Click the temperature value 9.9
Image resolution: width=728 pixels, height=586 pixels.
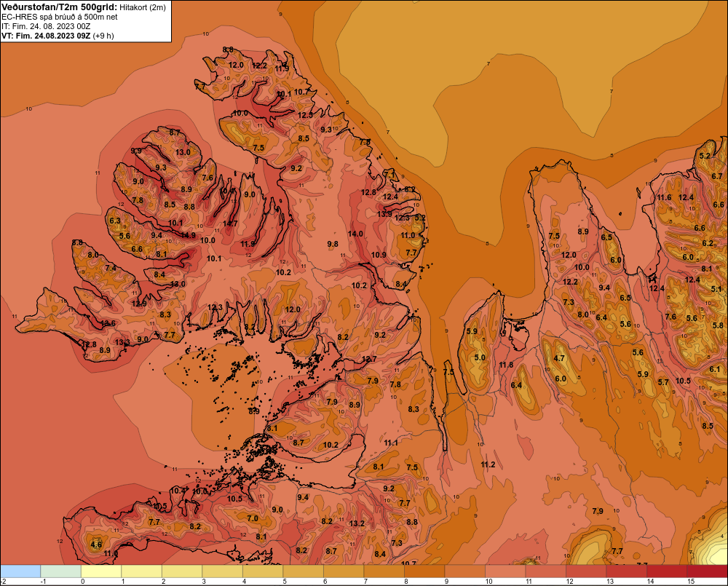(x=136, y=151)
